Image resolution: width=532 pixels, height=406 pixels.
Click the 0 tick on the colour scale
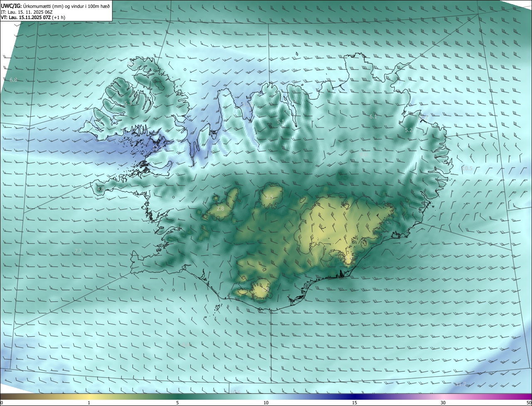click(2, 403)
